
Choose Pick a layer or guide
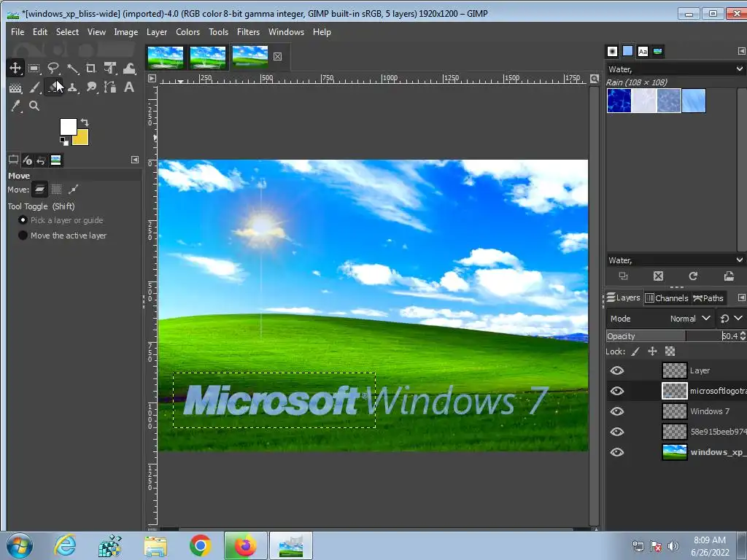(x=61, y=220)
